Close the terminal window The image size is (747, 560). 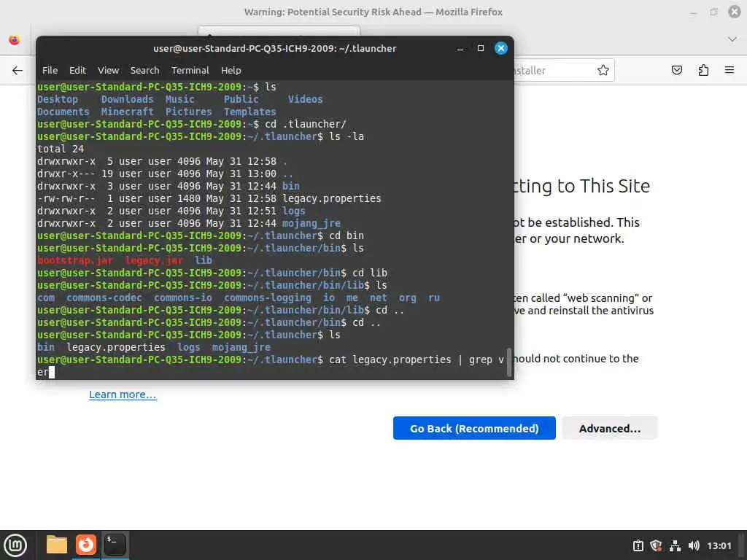click(500, 48)
